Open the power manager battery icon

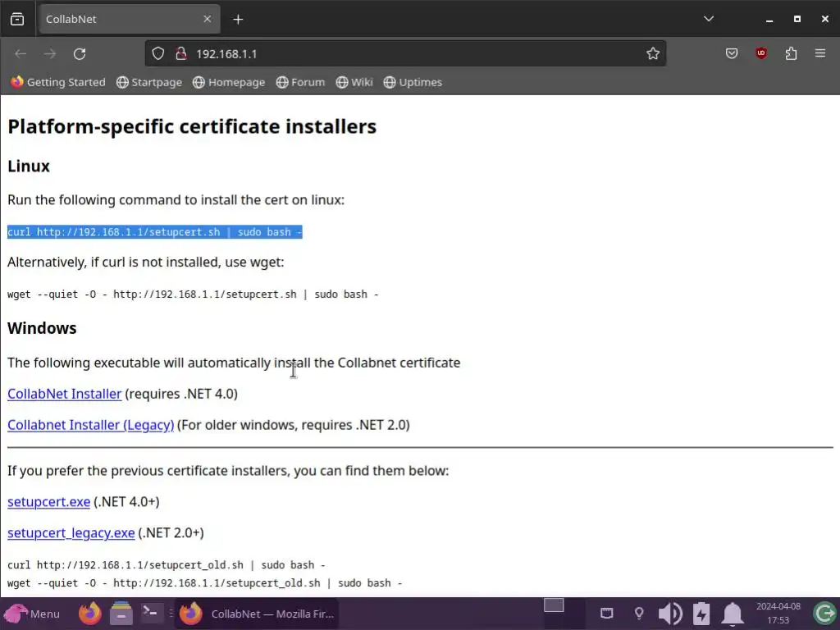(701, 614)
